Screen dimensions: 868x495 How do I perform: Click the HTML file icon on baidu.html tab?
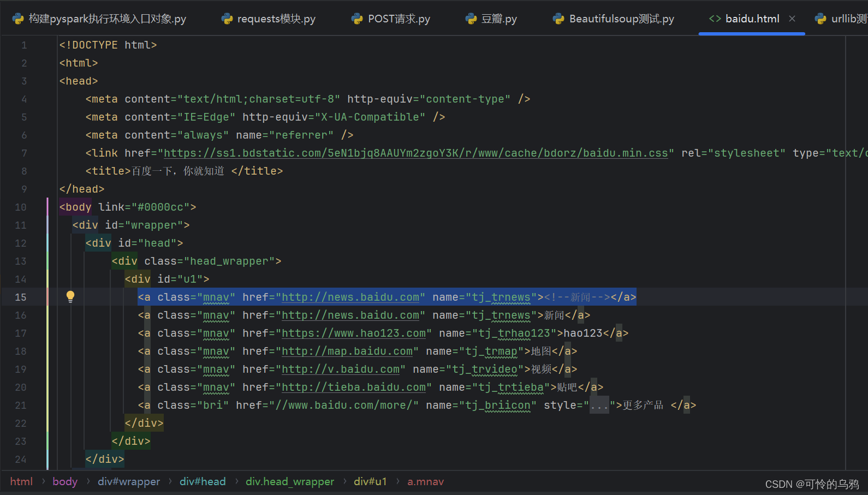point(715,19)
